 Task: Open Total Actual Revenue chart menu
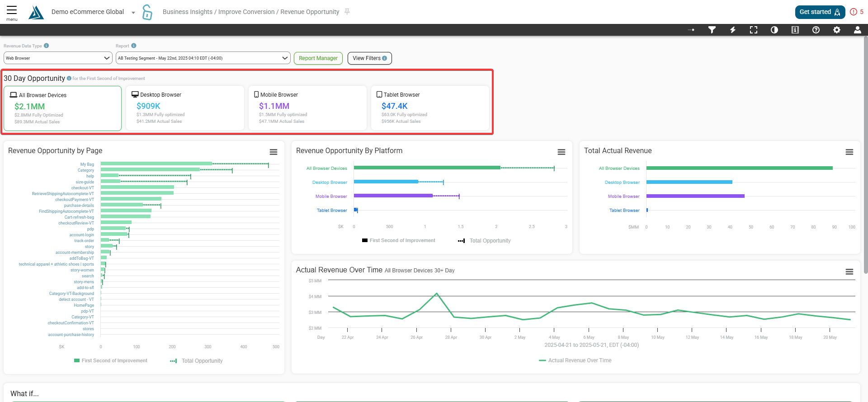coord(849,152)
